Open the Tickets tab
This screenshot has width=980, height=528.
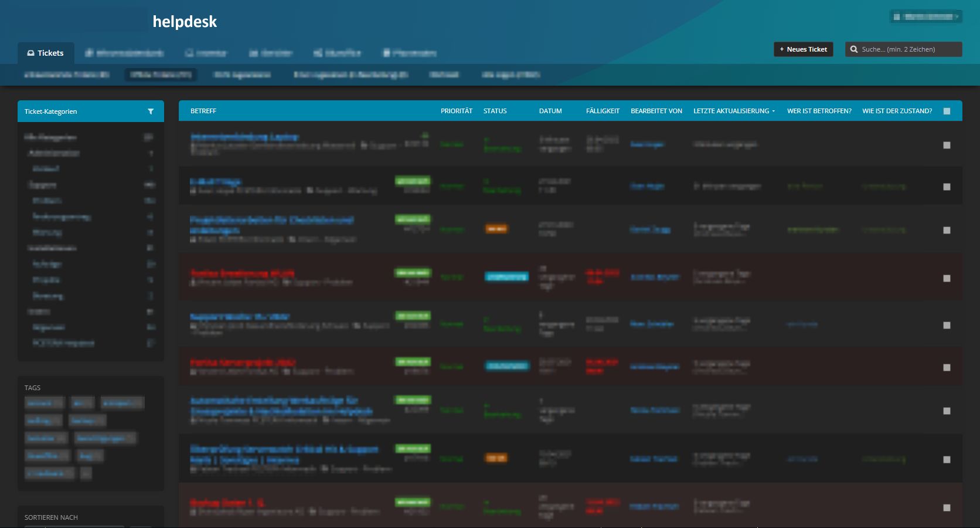tap(46, 53)
